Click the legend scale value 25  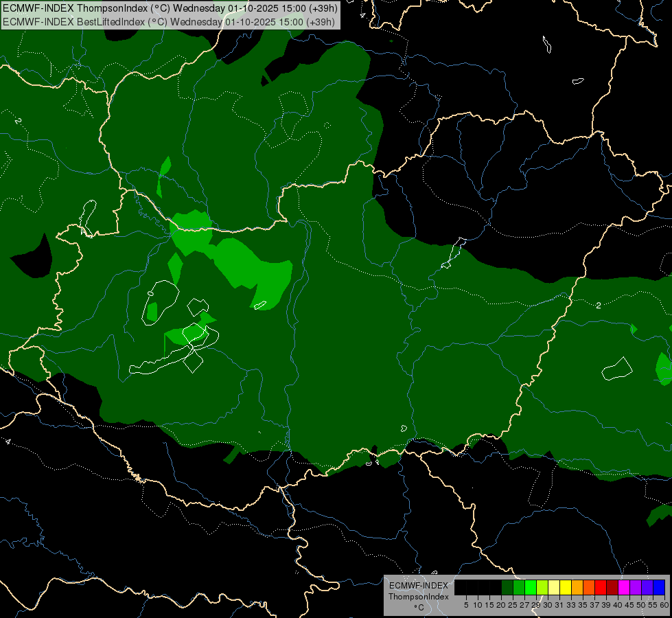[513, 605]
